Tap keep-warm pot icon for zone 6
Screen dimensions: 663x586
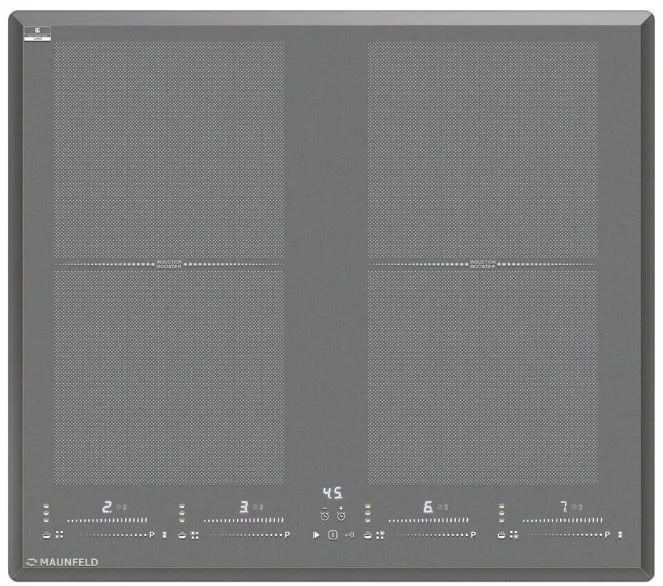point(368,535)
